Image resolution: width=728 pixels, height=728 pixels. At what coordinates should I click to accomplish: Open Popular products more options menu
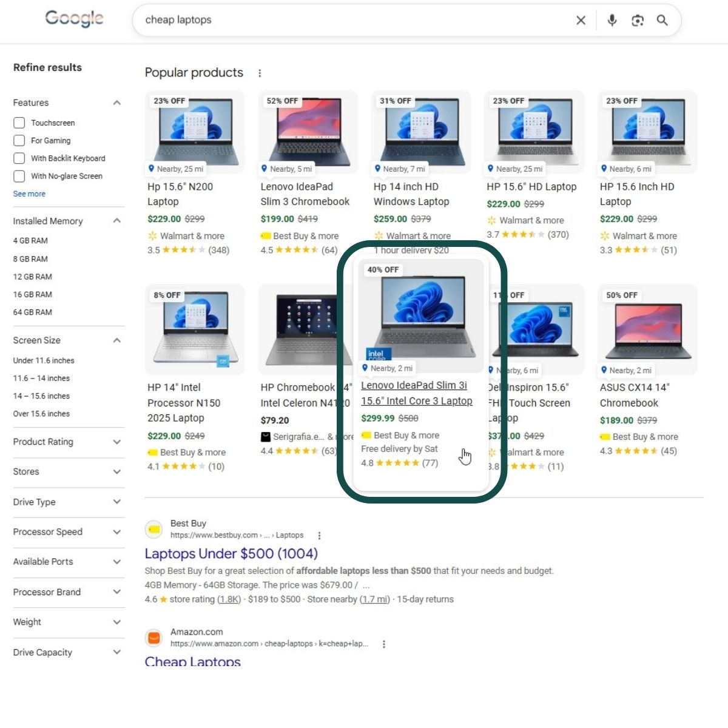(x=260, y=73)
